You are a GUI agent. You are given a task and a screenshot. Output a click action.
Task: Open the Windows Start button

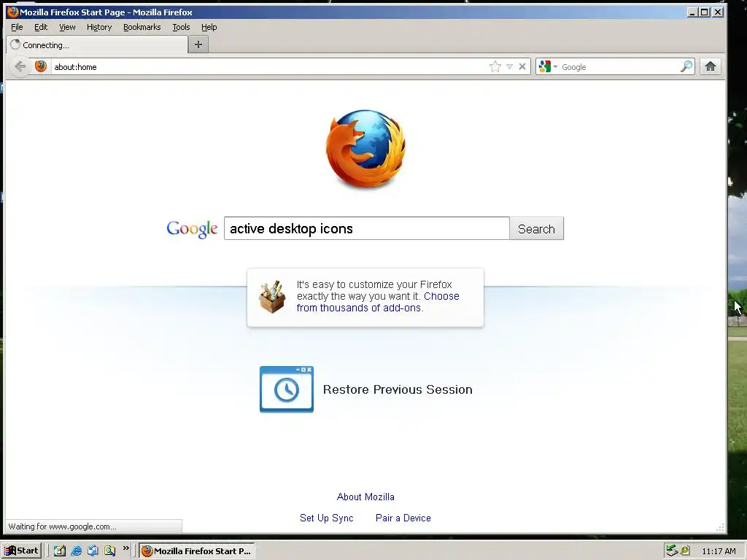click(x=21, y=551)
